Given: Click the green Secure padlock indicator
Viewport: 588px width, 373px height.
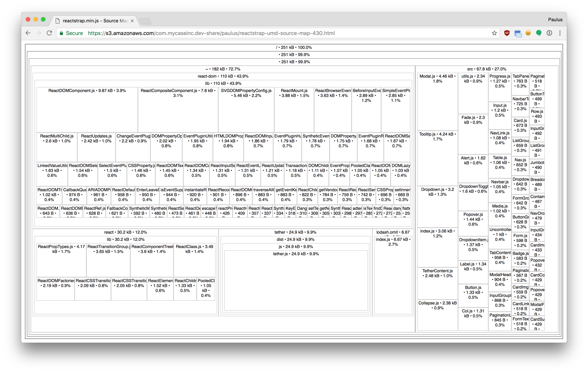Looking at the screenshot, I should click(71, 33).
